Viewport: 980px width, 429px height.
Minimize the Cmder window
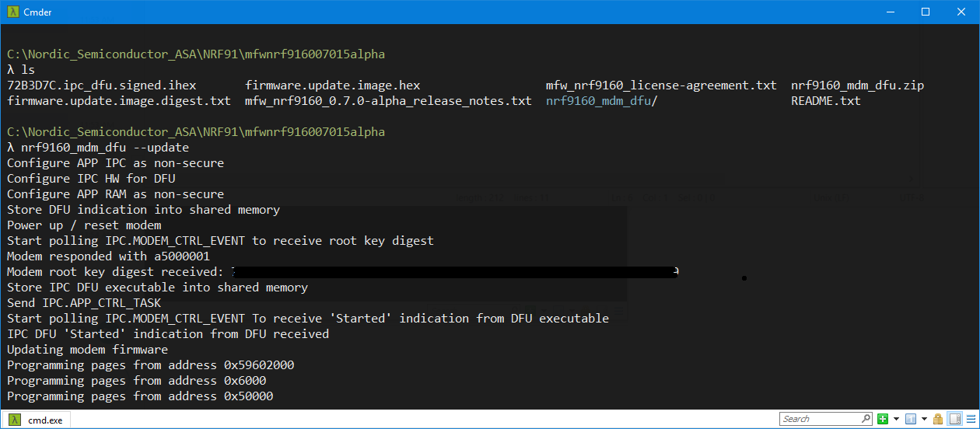890,12
